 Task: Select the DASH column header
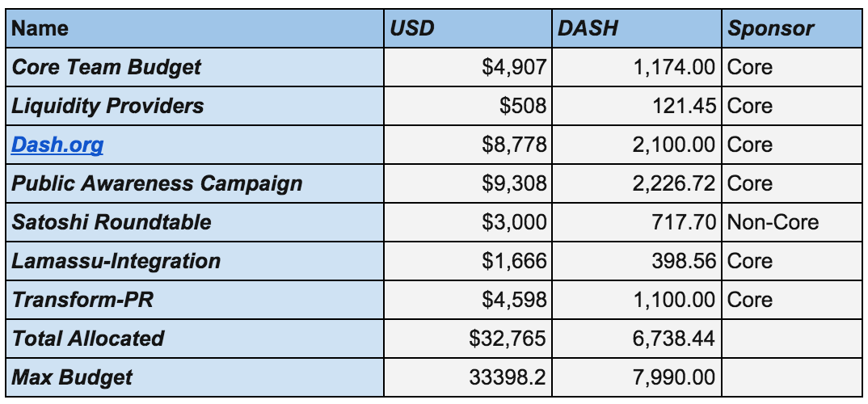[x=637, y=28]
